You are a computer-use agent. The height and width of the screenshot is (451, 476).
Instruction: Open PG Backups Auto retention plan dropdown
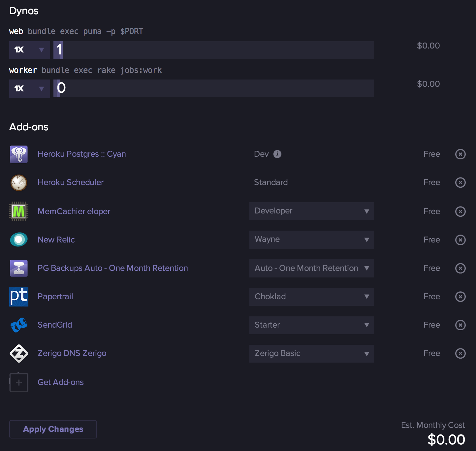click(x=312, y=268)
